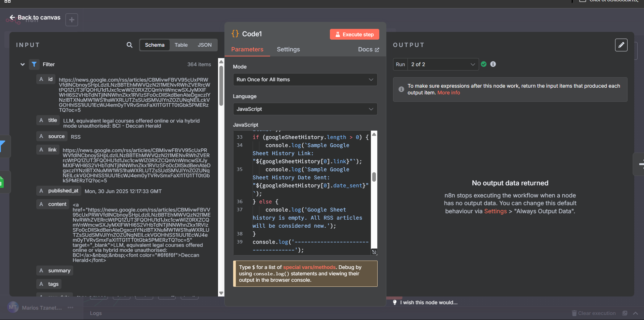This screenshot has height=320, width=644.
Task: Click the code editor scroll up arrow
Action: pyautogui.click(x=374, y=134)
